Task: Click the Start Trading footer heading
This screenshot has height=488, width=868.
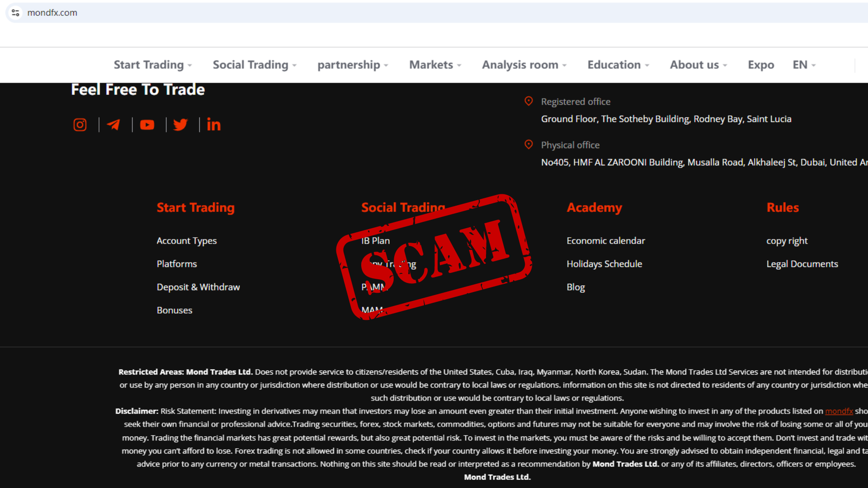Action: pos(195,207)
